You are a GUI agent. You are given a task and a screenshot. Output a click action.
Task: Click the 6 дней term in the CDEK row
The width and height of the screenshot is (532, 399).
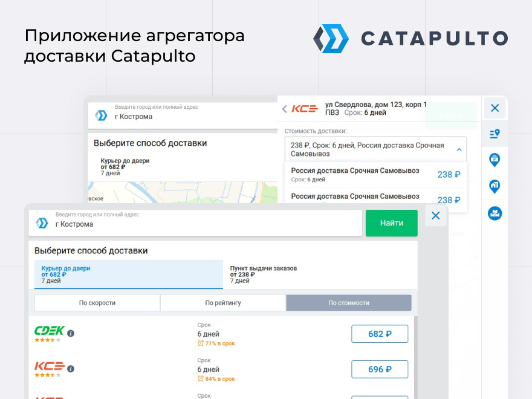coord(209,334)
